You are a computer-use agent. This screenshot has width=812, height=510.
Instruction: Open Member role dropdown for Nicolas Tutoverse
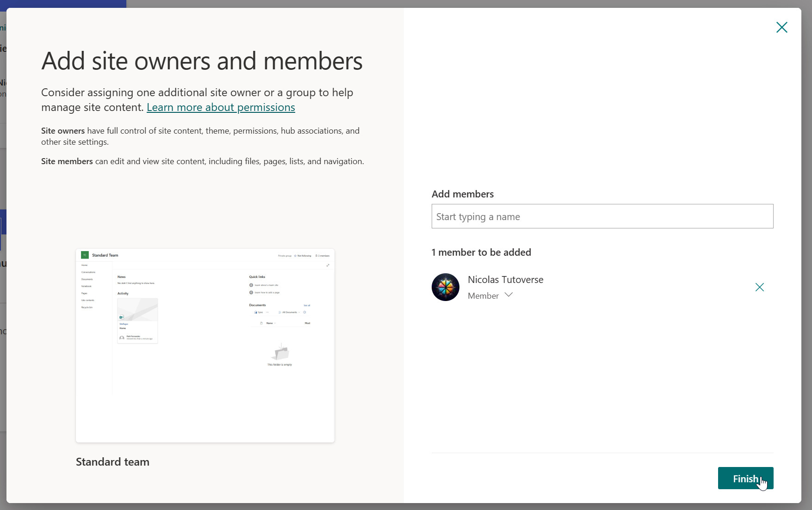(490, 295)
